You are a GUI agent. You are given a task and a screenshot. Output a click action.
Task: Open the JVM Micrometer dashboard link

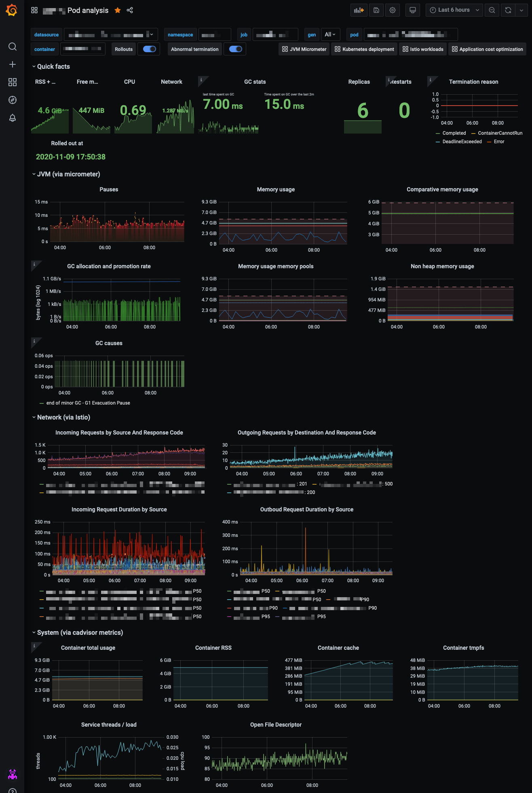coord(304,49)
